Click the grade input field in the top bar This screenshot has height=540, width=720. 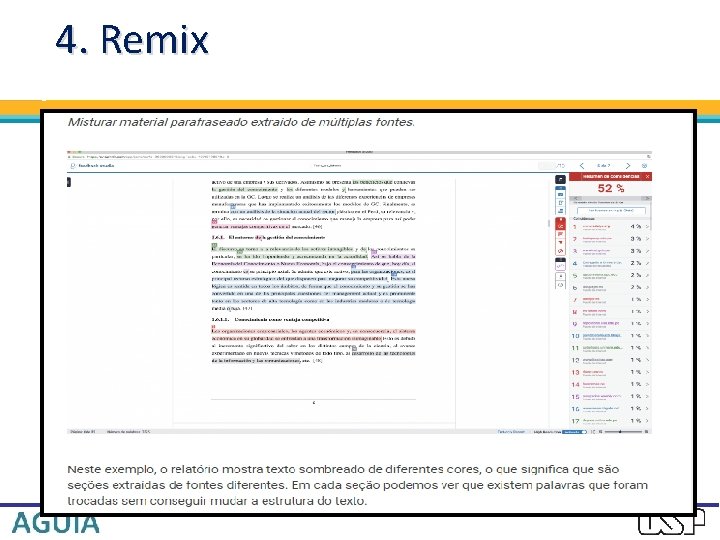point(546,166)
